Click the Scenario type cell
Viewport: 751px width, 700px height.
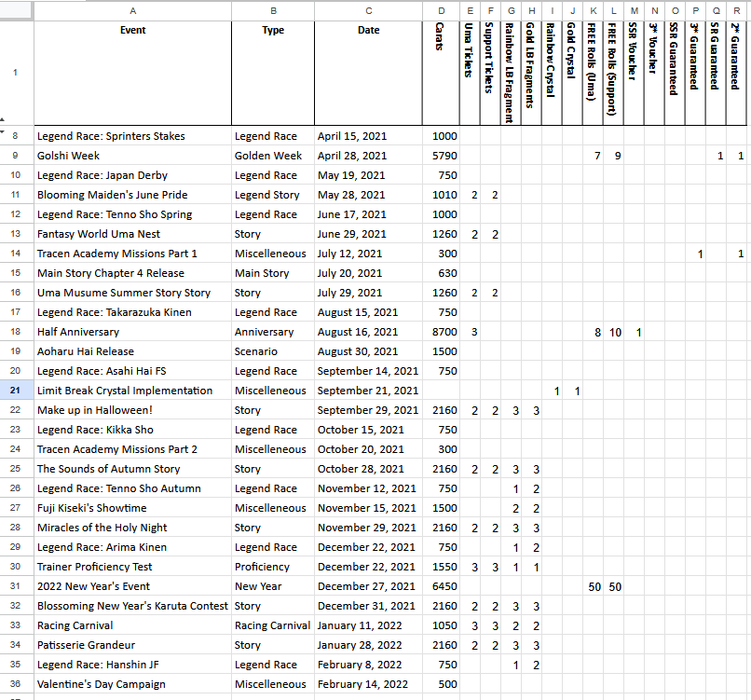[273, 351]
